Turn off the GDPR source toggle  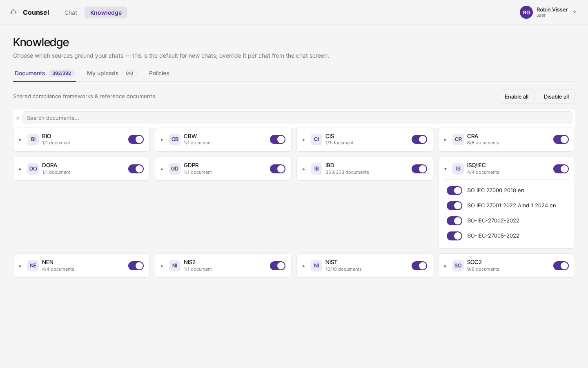coord(278,169)
